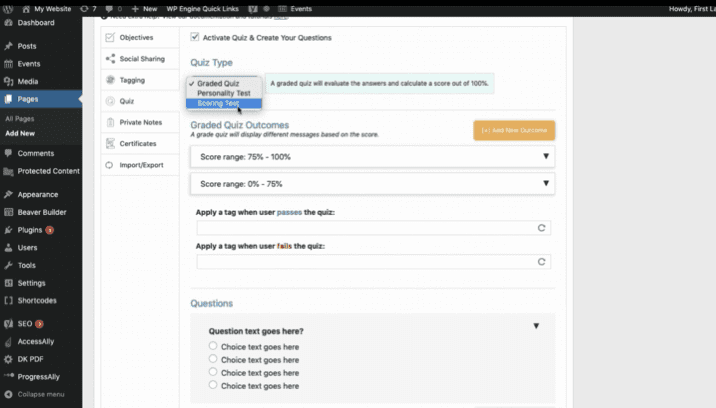Click the DK PDF gear icon in sidebar
Viewport: 716px width, 408px height.
click(x=8, y=359)
